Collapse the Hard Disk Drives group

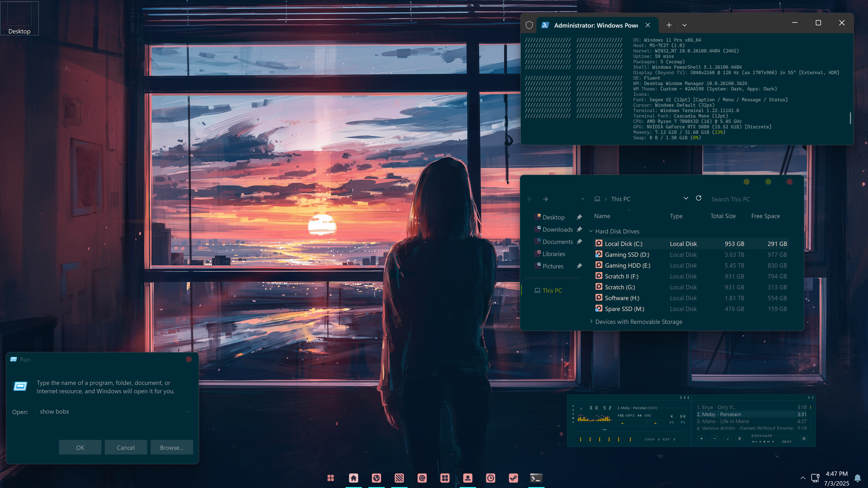tap(591, 231)
